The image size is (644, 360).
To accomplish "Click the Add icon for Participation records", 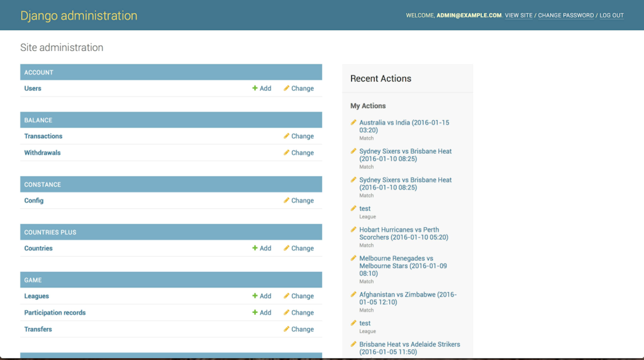I will click(255, 313).
